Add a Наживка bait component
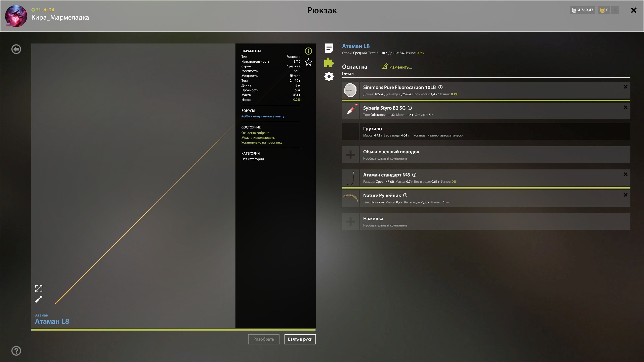The height and width of the screenshot is (362, 644). pyautogui.click(x=350, y=221)
